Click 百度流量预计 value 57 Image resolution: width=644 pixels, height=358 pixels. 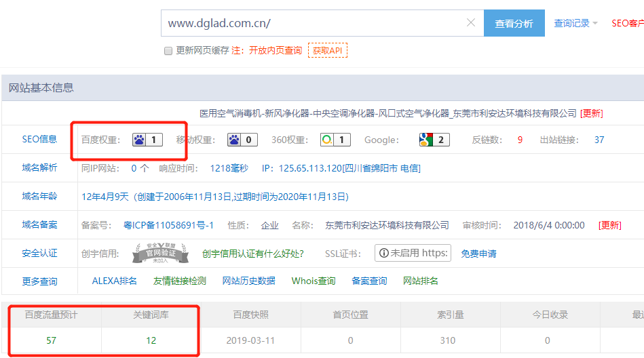coord(52,340)
